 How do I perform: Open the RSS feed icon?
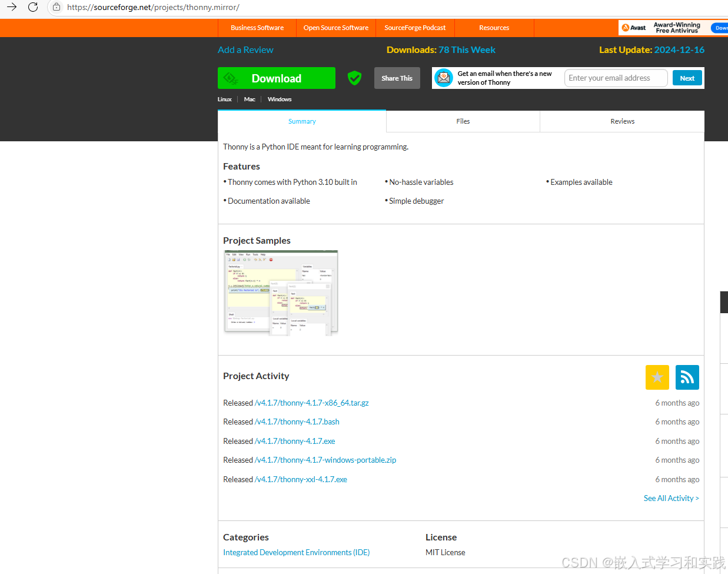pos(687,377)
